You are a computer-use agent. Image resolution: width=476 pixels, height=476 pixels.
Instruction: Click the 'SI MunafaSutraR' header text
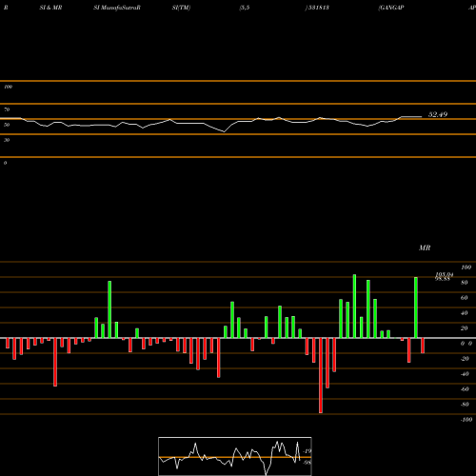coord(117,8)
